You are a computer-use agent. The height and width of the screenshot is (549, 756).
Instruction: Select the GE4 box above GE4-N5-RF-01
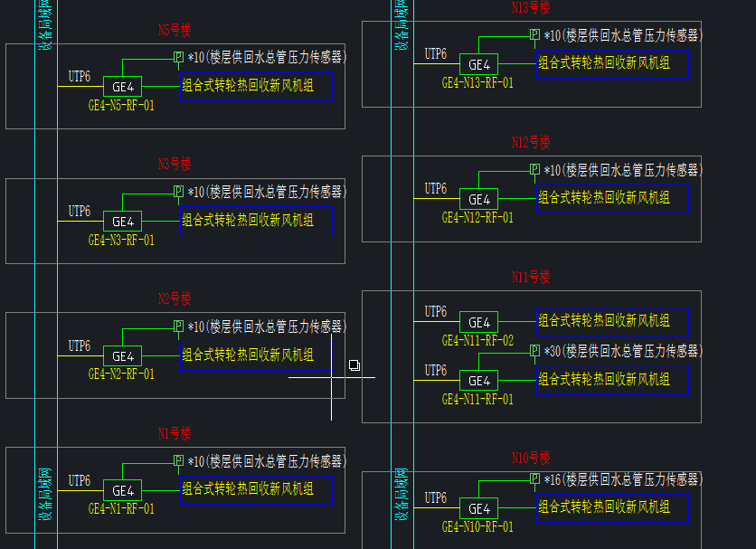pos(122,87)
